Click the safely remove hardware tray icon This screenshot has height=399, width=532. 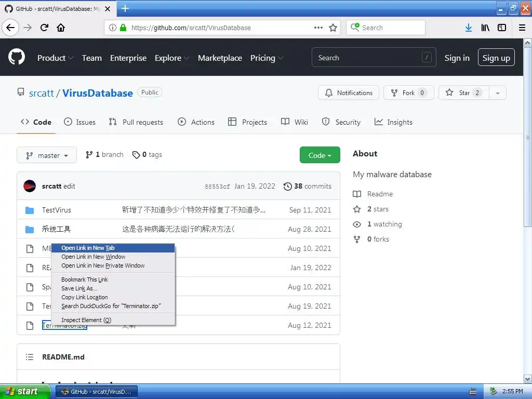coord(494,391)
